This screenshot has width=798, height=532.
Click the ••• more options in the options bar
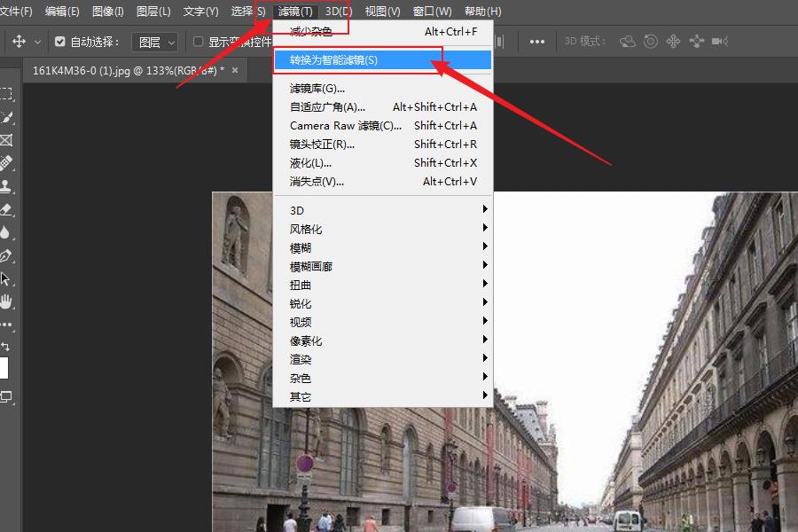(x=536, y=41)
